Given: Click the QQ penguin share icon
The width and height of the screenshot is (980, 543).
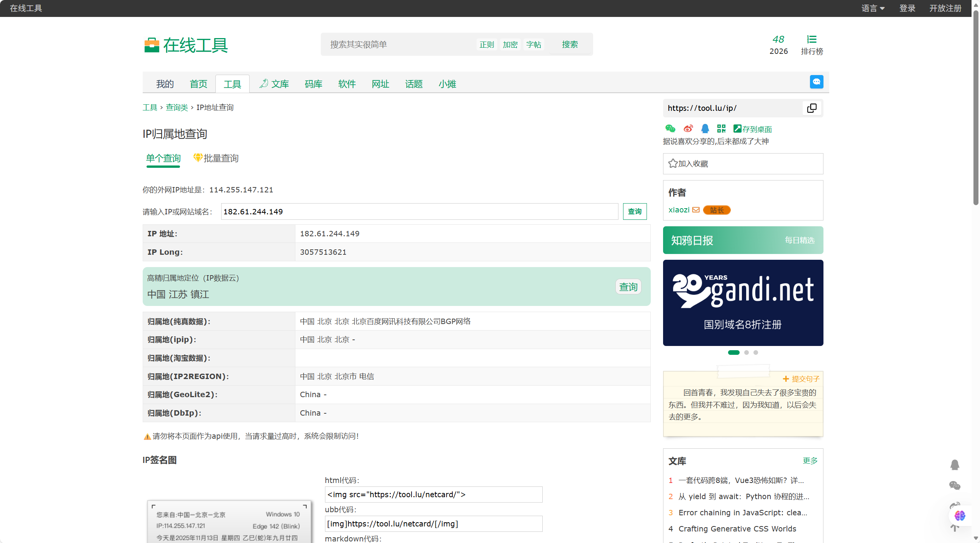Looking at the screenshot, I should (x=705, y=129).
